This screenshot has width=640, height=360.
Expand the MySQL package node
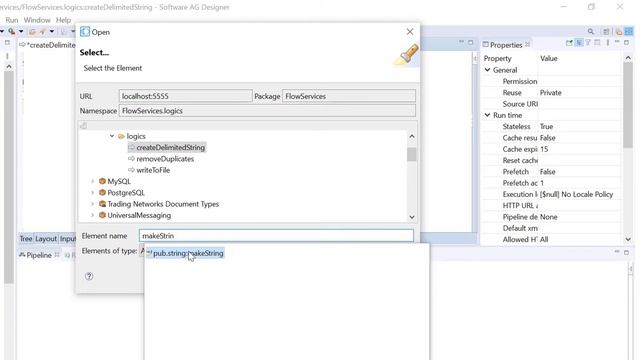93,181
